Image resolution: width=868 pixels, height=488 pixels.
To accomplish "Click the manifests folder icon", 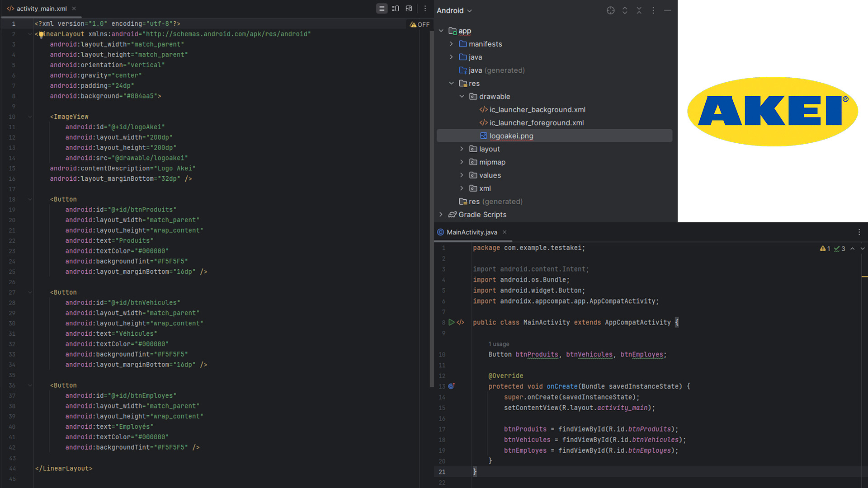I will [x=463, y=44].
